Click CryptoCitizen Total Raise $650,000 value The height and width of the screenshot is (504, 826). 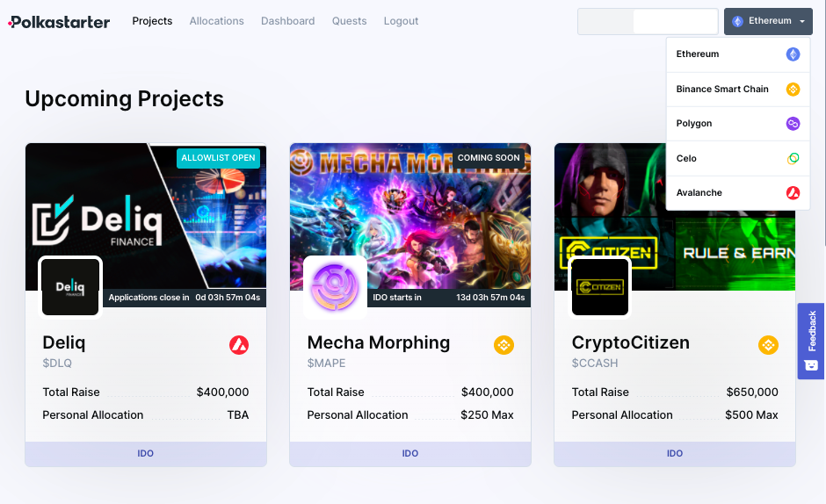pos(751,392)
